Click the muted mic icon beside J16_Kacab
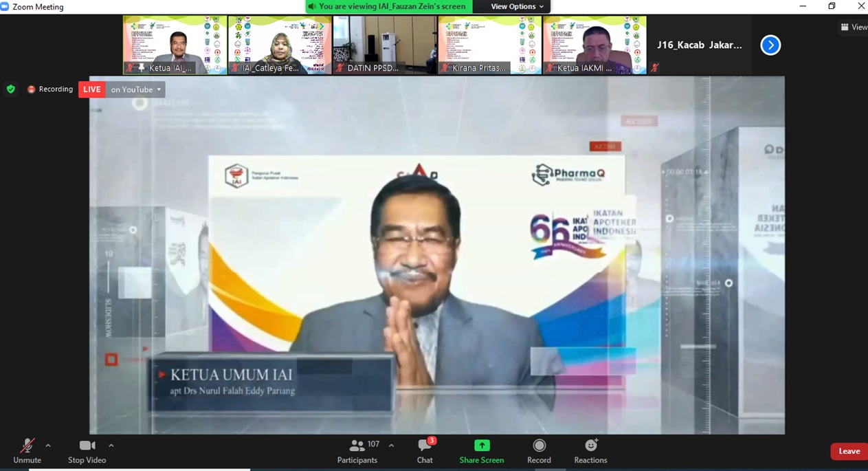This screenshot has height=471, width=868. [655, 67]
